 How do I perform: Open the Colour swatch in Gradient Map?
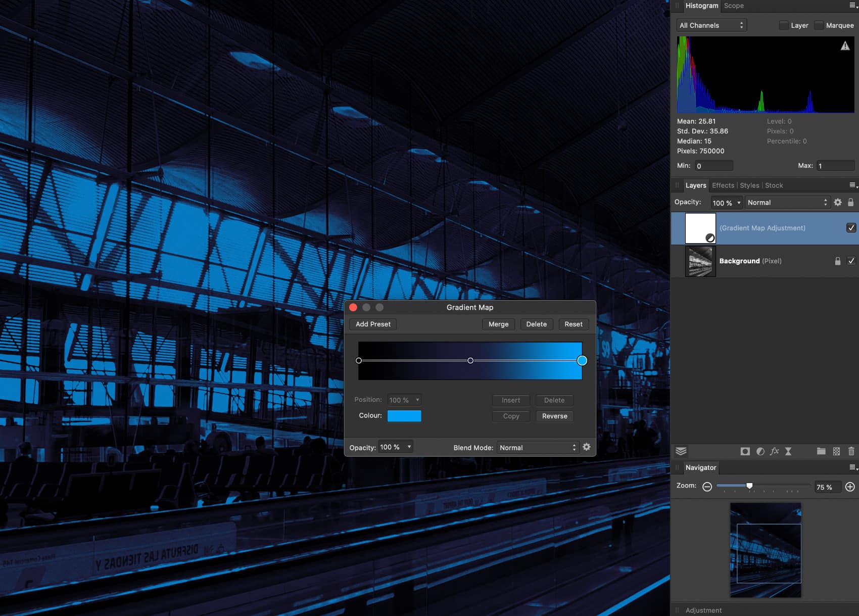click(x=404, y=415)
